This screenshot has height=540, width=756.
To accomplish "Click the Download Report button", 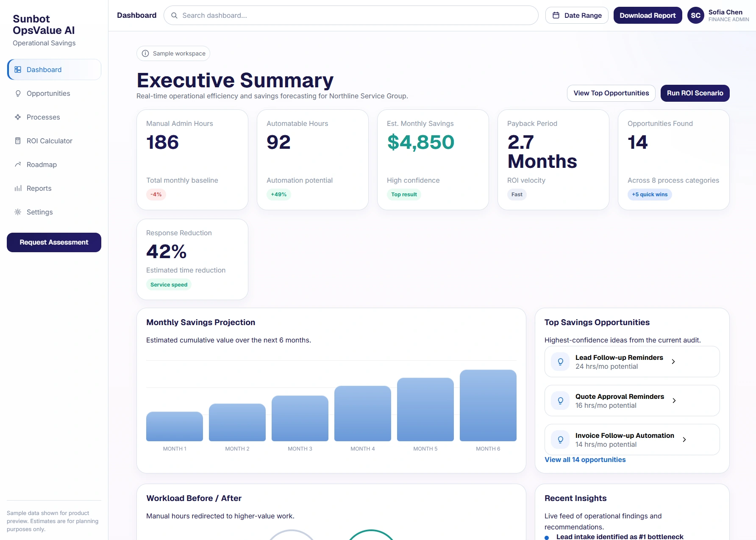I will pyautogui.click(x=648, y=15).
